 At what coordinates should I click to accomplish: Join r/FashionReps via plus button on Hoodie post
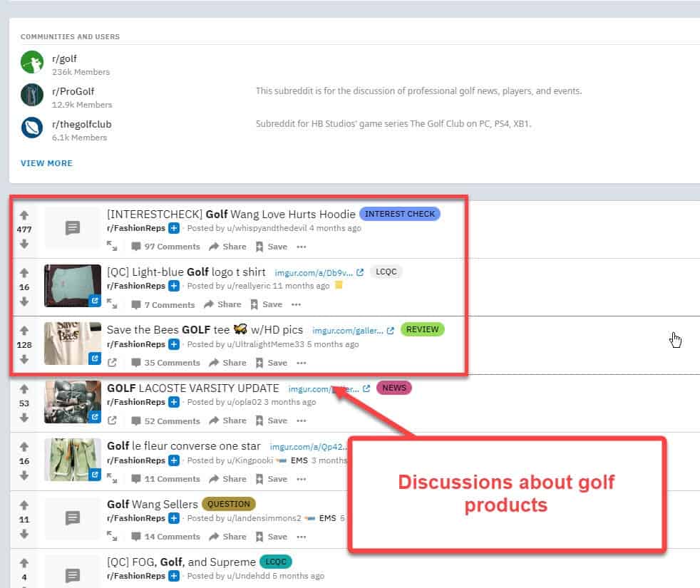pyautogui.click(x=174, y=228)
